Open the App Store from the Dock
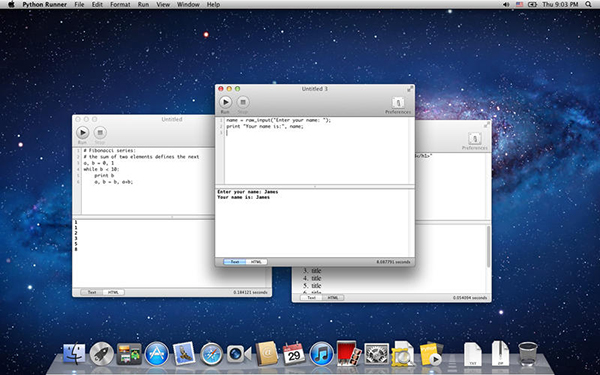 [x=157, y=353]
